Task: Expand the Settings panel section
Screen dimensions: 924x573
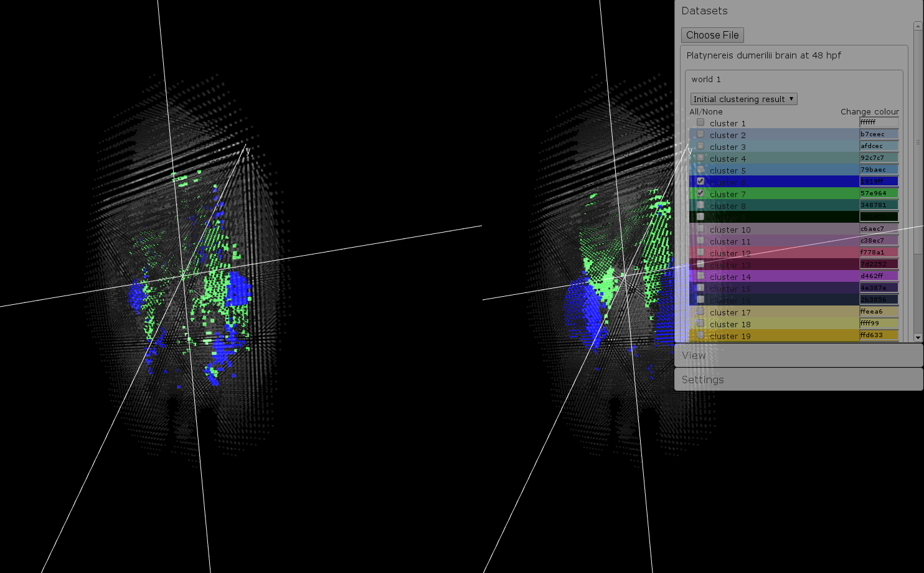Action: [x=798, y=380]
